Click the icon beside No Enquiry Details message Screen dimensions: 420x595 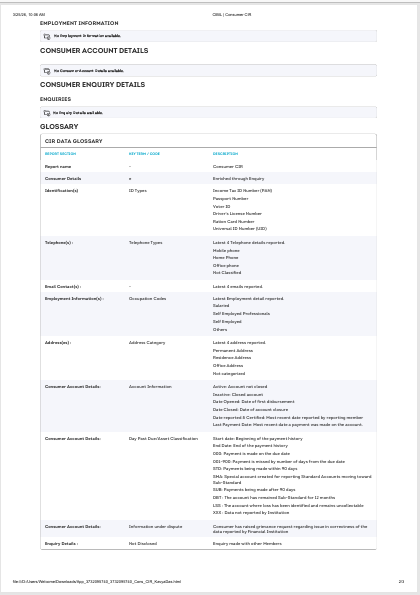47,113
